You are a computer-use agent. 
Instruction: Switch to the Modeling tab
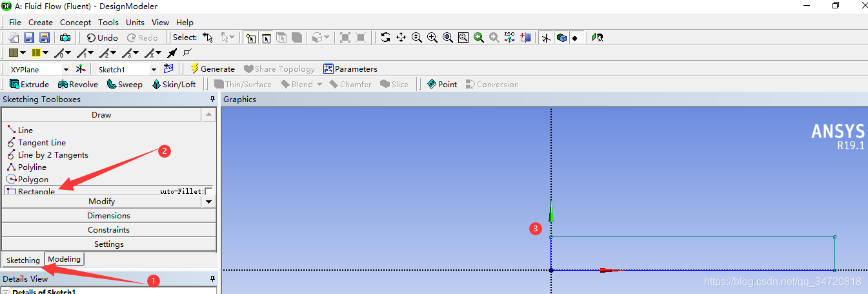click(x=65, y=259)
